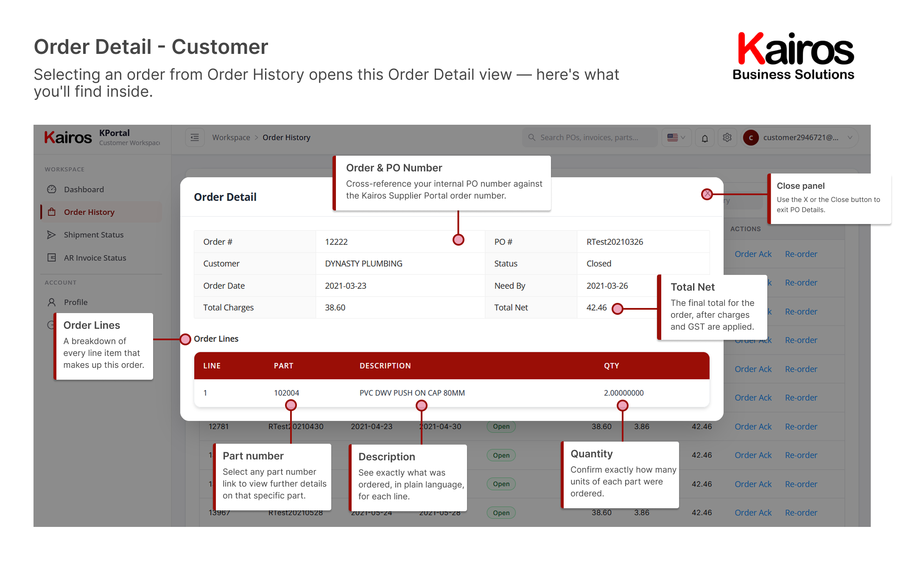The image size is (917, 588).
Task: Open the notifications bell
Action: point(705,138)
